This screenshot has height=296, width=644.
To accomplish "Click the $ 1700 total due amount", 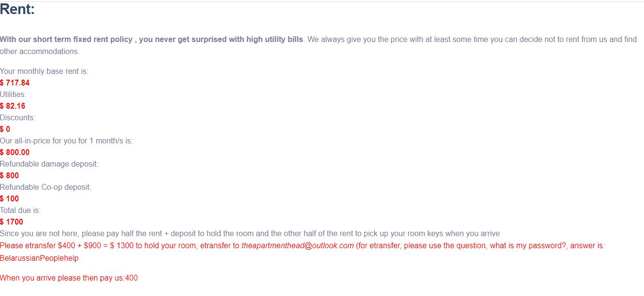I will pos(12,222).
